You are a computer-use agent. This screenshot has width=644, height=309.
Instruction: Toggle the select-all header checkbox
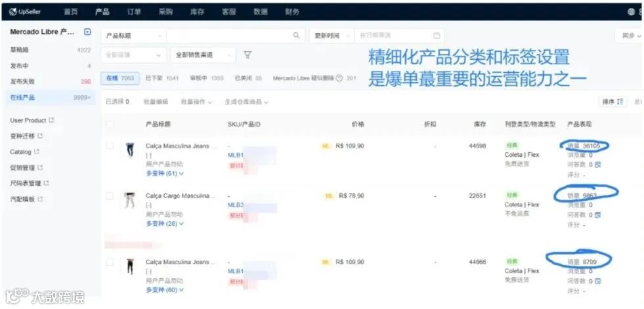tap(110, 124)
